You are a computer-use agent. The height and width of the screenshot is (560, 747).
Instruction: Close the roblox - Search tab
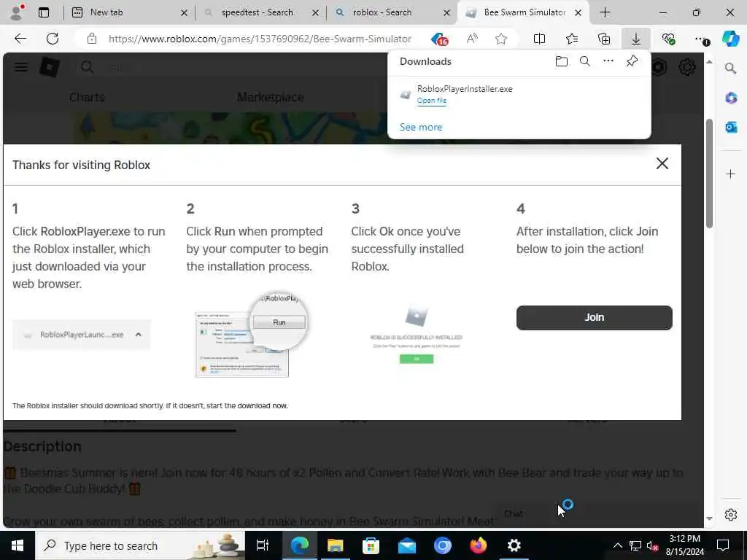(x=446, y=13)
